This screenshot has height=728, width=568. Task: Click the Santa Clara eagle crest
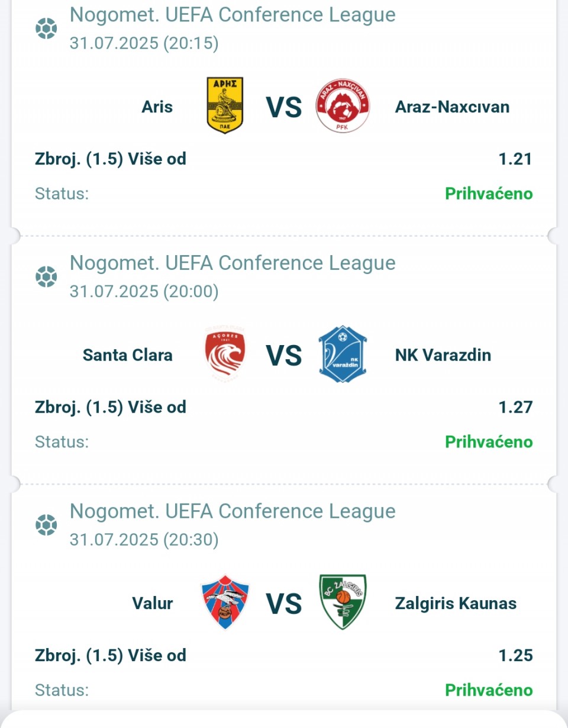click(x=225, y=355)
